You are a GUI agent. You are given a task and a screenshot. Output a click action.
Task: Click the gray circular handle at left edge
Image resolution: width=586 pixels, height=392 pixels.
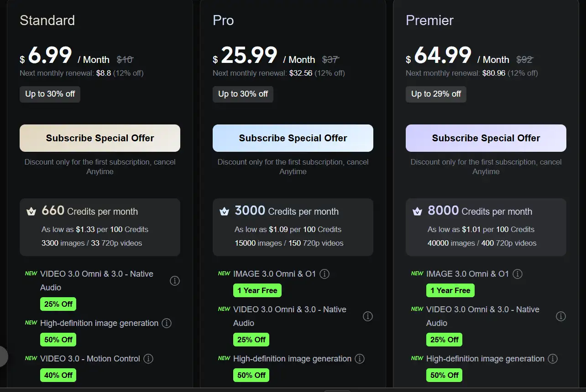coord(3,356)
